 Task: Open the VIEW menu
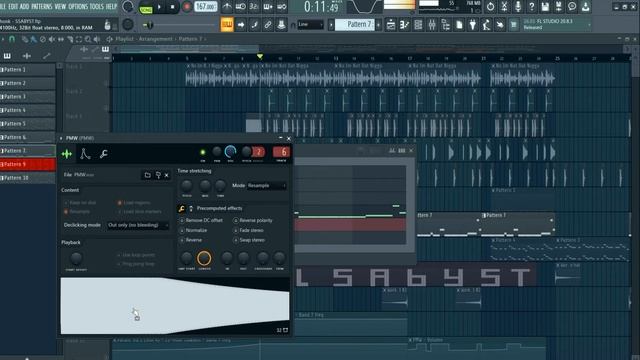point(60,7)
